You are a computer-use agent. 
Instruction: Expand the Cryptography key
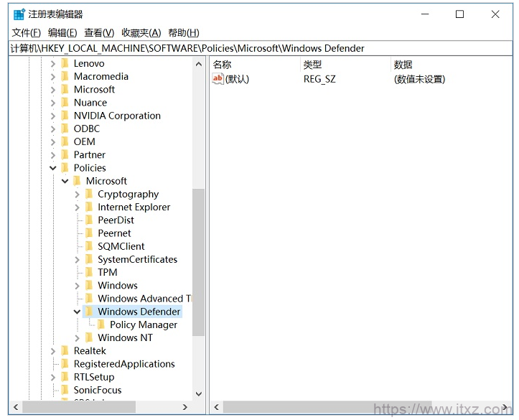(77, 195)
